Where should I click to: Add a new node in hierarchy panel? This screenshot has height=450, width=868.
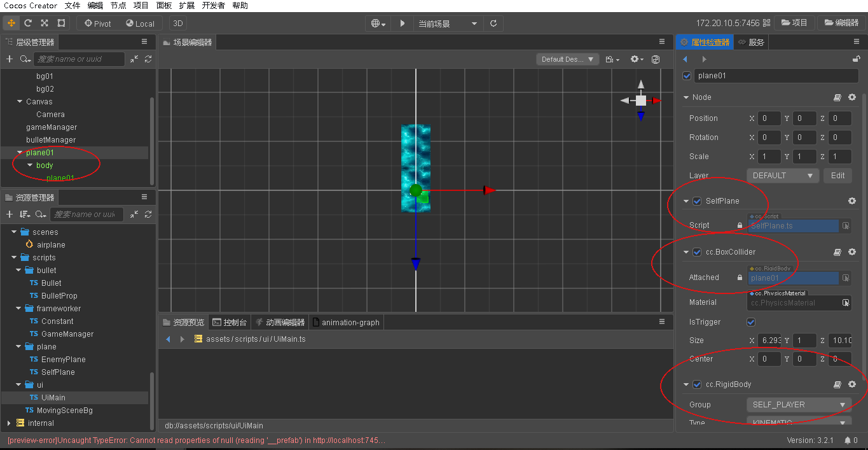10,59
